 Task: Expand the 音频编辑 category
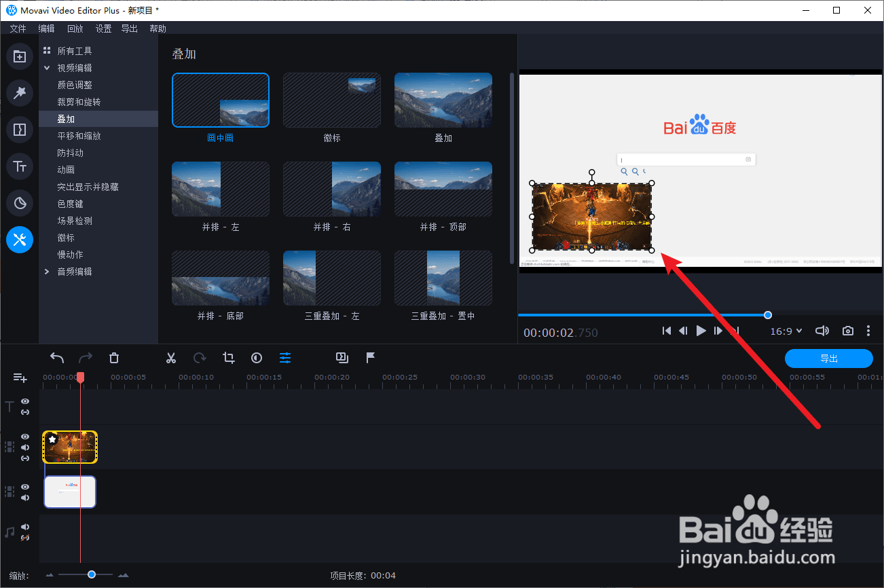coord(47,272)
